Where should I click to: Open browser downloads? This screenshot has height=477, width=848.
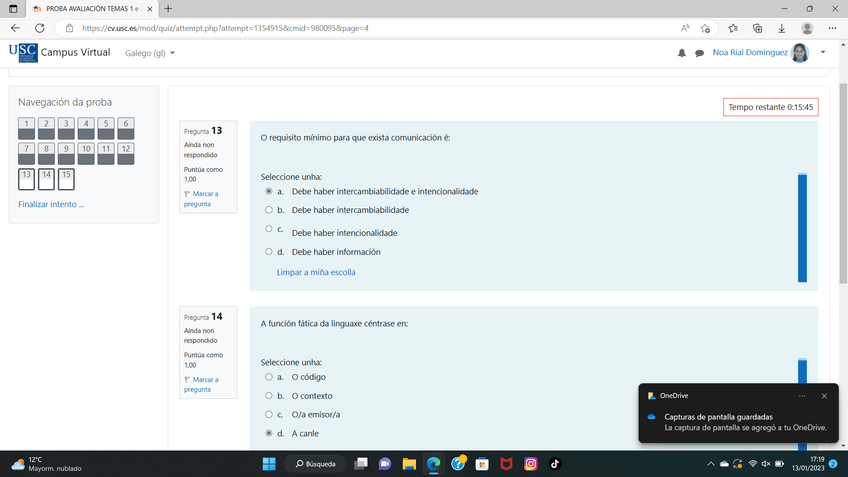click(781, 28)
